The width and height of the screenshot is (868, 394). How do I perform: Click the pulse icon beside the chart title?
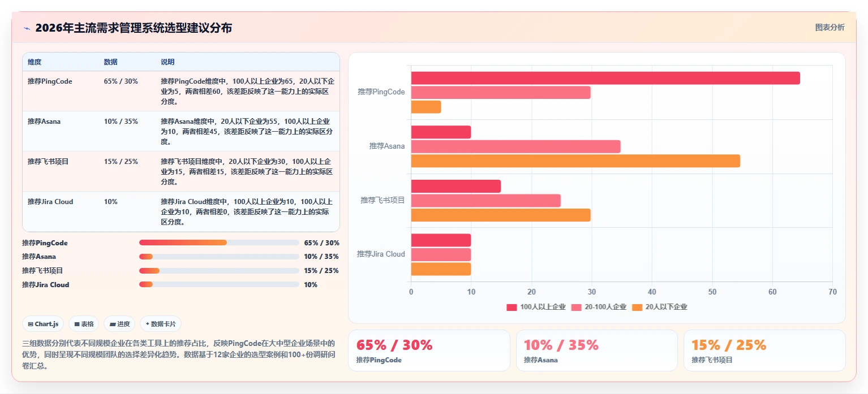tap(27, 28)
